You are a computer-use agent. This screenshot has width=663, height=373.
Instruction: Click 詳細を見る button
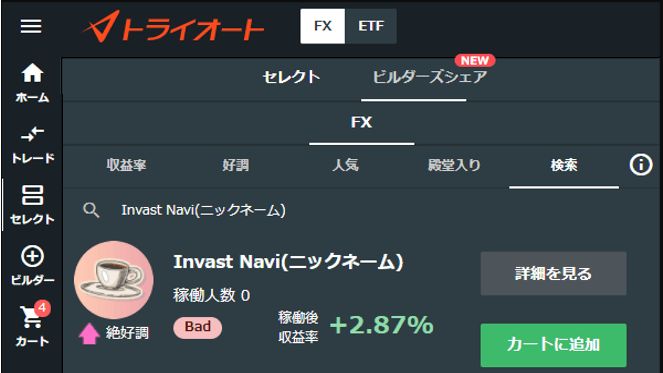[553, 274]
